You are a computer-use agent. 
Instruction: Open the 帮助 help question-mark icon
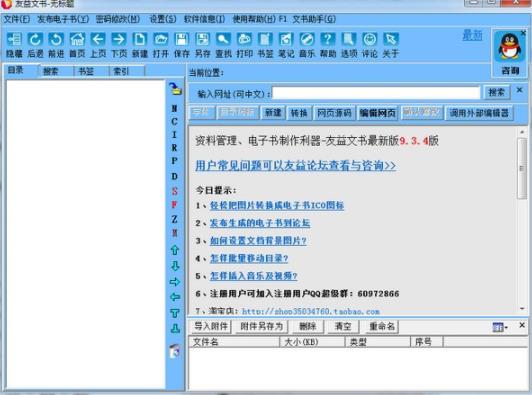tap(328, 40)
